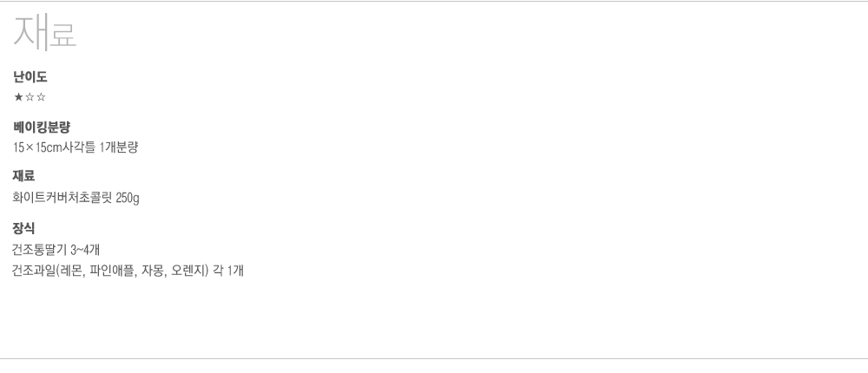868x373 pixels.
Task: Click the 베이킹분량 heading
Action: pos(43,128)
